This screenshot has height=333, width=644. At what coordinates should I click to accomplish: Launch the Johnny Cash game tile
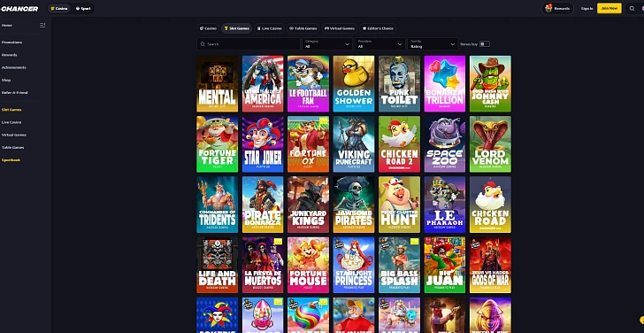490,84
